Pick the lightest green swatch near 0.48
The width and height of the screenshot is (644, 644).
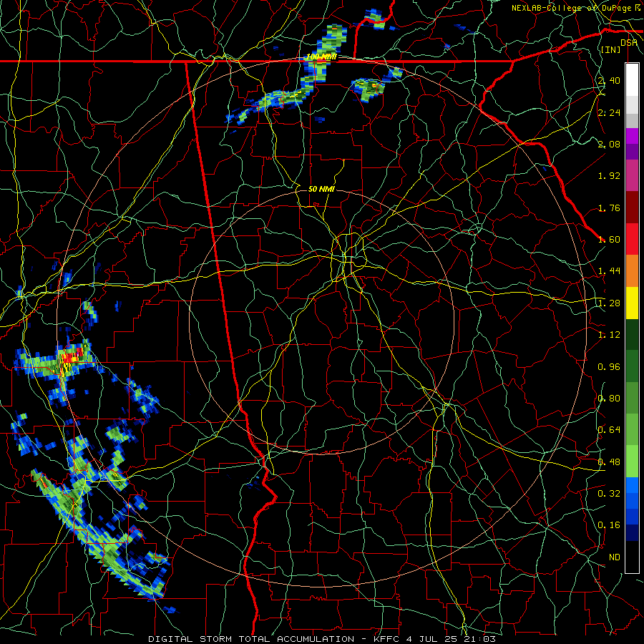click(x=632, y=462)
